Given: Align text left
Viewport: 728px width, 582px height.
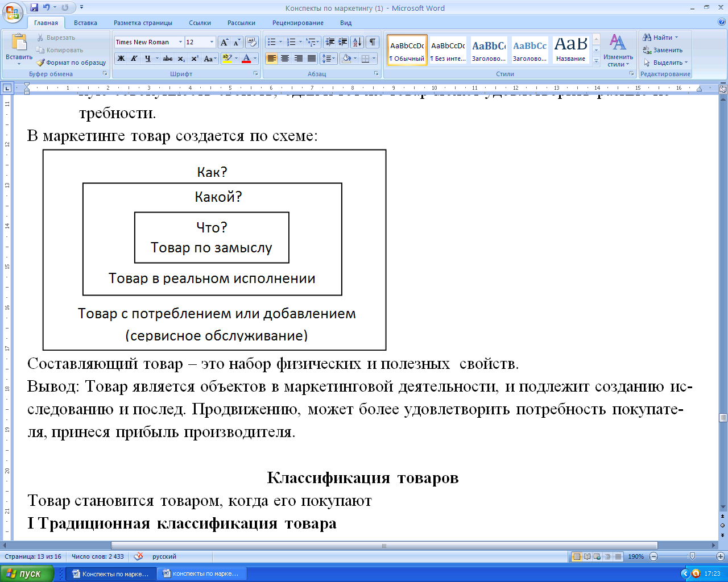Looking at the screenshot, I should [271, 59].
